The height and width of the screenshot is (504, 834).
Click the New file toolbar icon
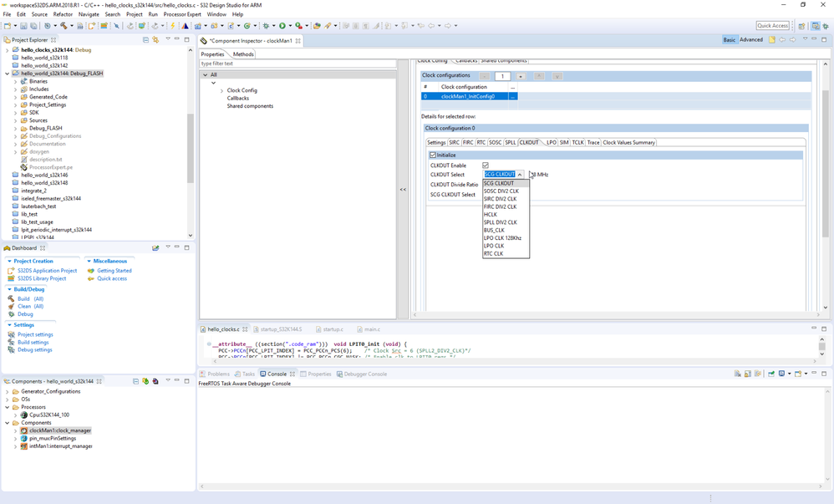coord(8,26)
